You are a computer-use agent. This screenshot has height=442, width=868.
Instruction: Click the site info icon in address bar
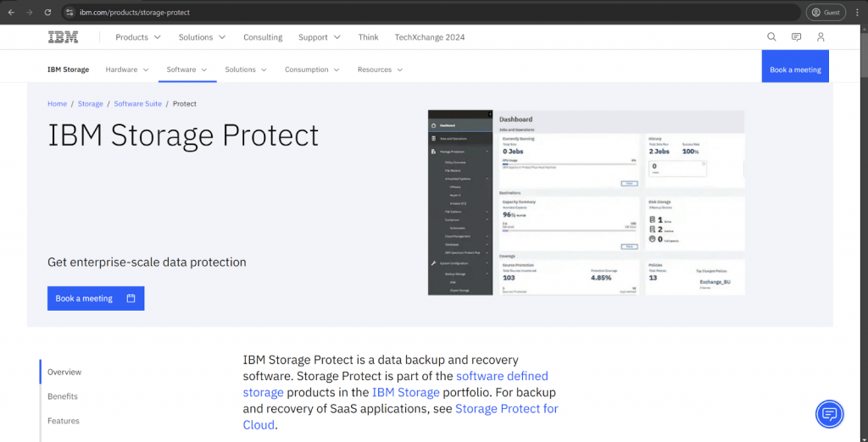point(70,13)
